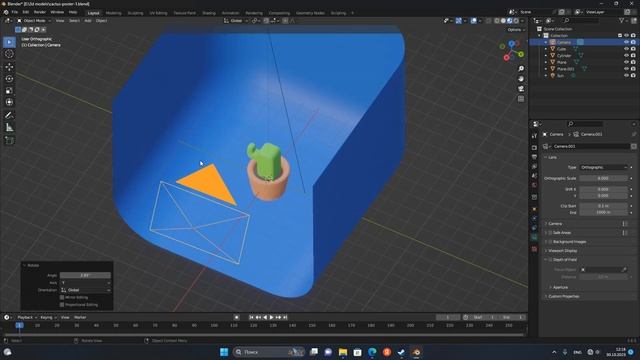640x360 pixels.
Task: Open the Physics properties tab icon
Action: coord(534,219)
